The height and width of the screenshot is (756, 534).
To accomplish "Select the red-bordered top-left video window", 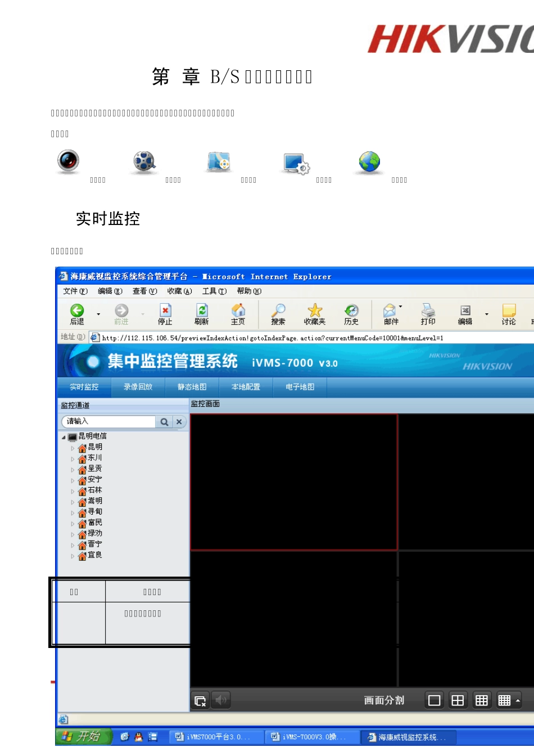I will [294, 482].
